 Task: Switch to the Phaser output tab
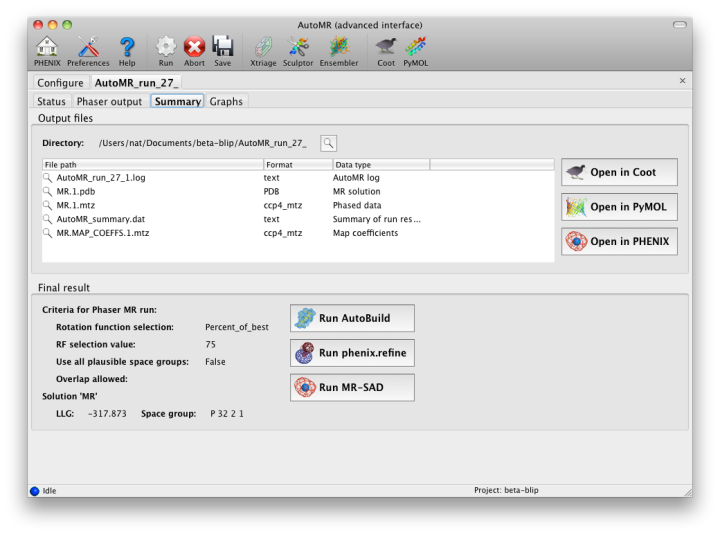(x=109, y=101)
